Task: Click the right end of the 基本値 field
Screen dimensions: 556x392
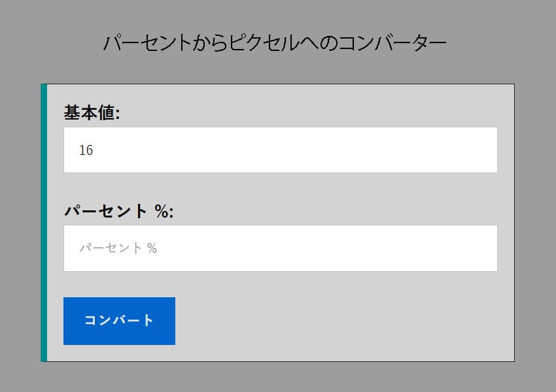Action: click(x=484, y=150)
